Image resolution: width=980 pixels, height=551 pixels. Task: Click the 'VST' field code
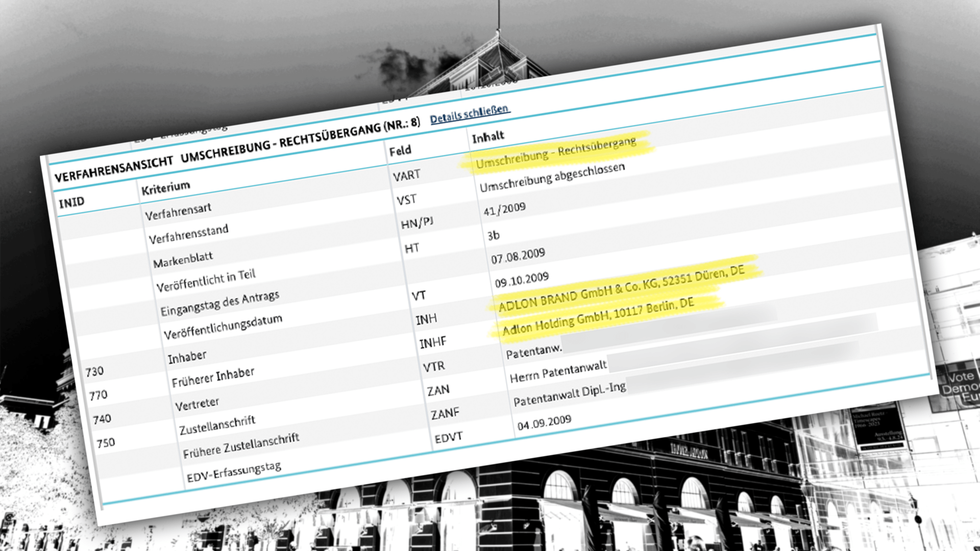406,199
